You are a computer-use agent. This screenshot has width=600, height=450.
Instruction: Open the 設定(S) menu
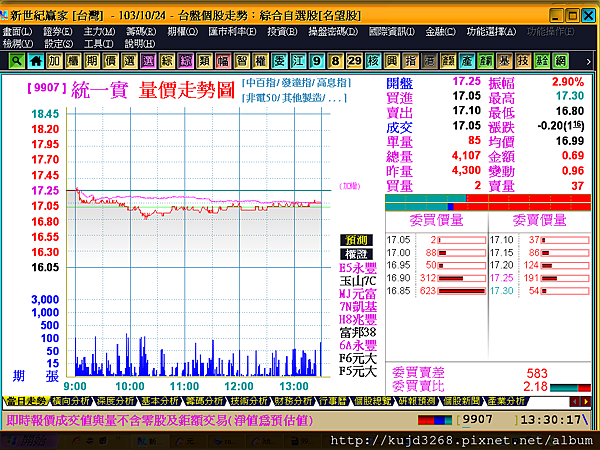59,44
